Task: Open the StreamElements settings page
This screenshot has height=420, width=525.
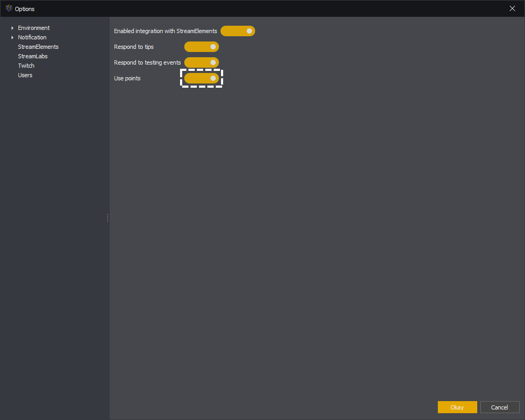Action: 38,47
